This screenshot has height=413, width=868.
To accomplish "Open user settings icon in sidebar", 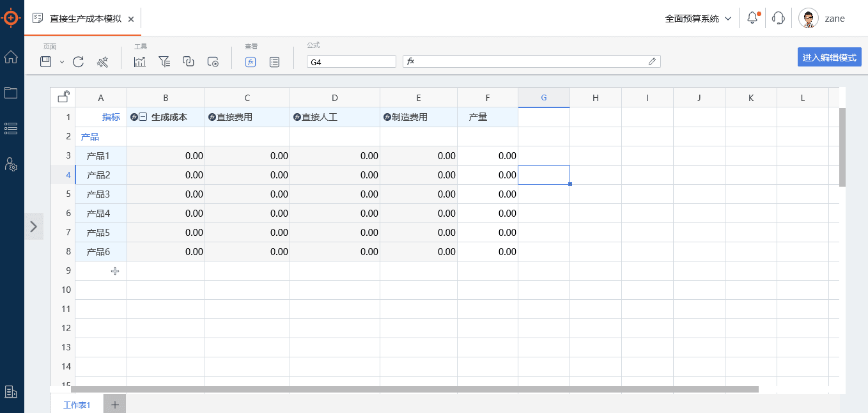I will tap(11, 164).
